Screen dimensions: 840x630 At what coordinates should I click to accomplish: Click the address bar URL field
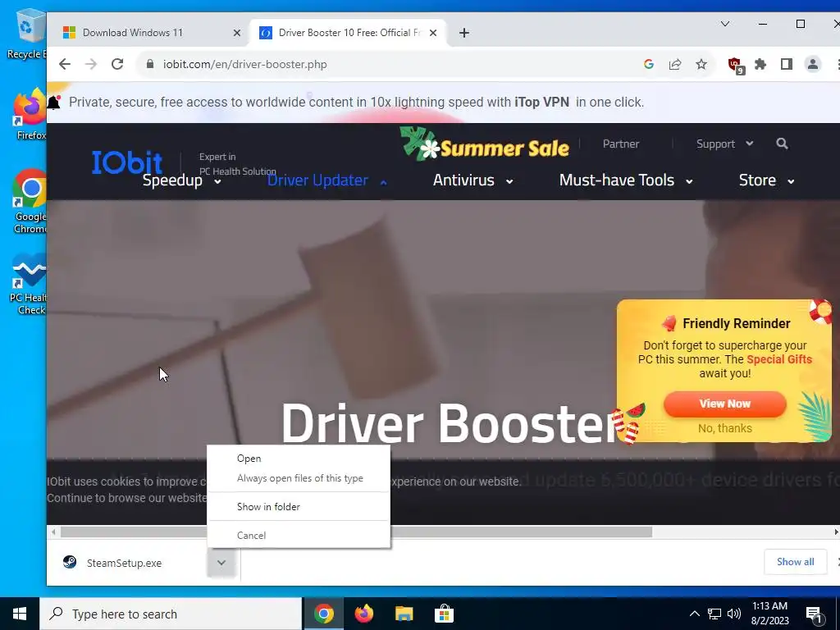point(391,64)
